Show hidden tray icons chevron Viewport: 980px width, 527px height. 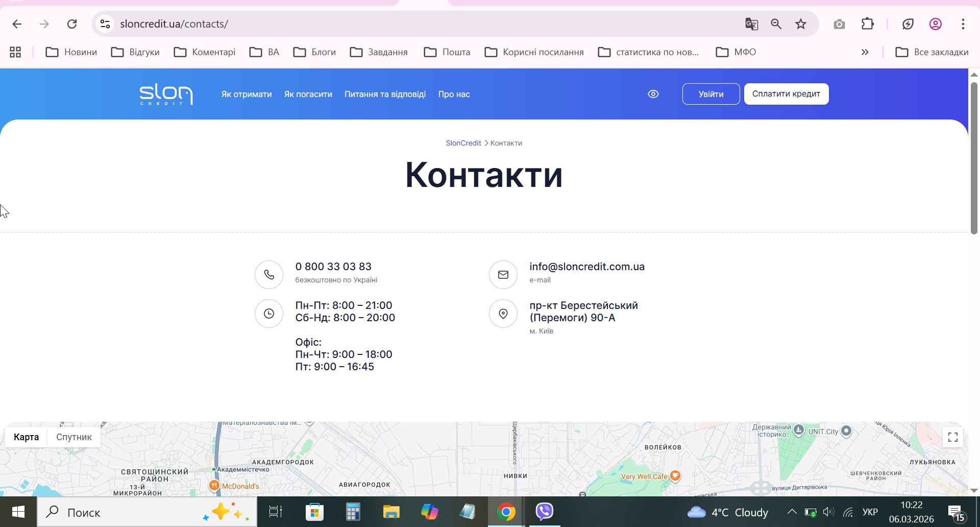[792, 512]
